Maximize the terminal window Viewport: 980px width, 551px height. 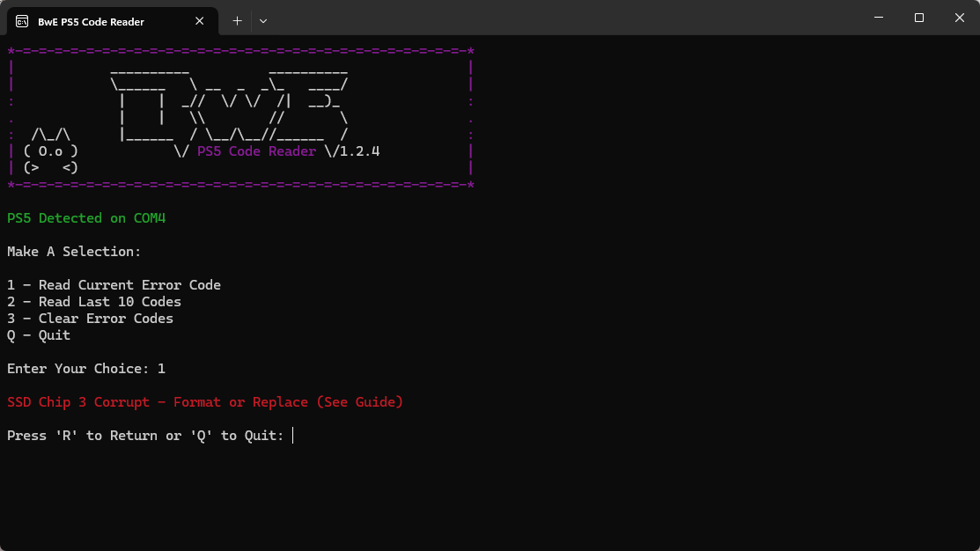pyautogui.click(x=918, y=18)
